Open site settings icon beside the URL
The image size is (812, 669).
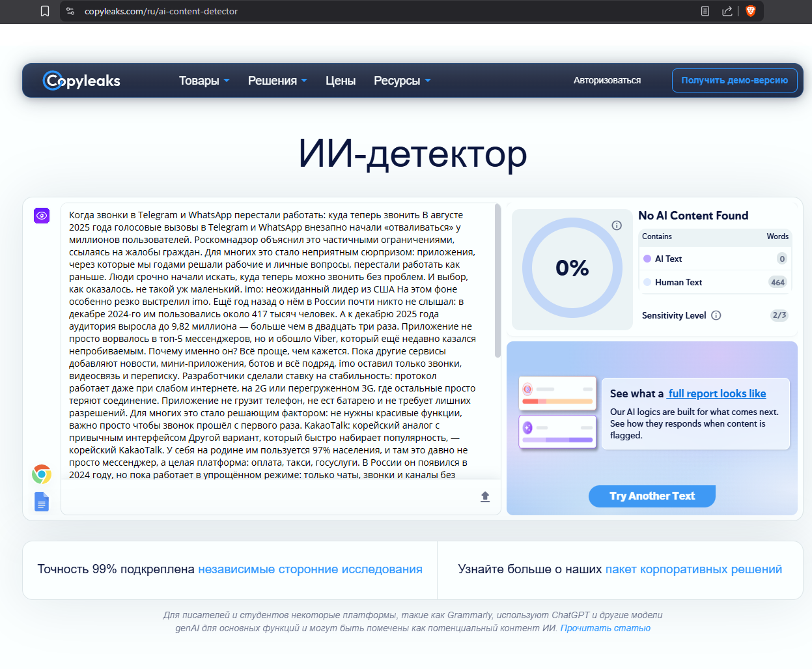(x=71, y=11)
